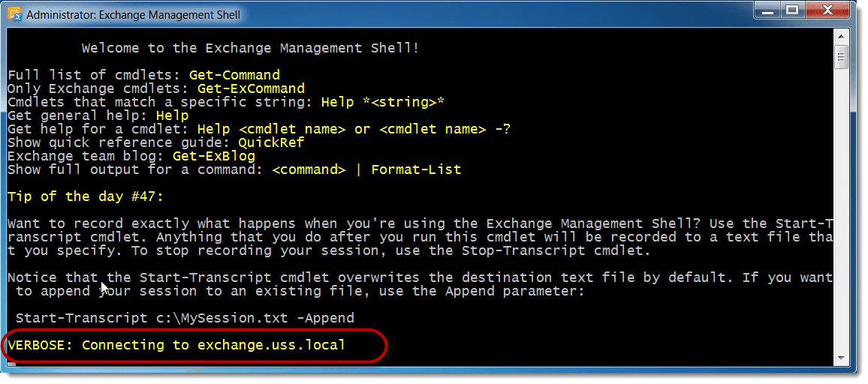Click the scrollbar up arrow
The width and height of the screenshot is (868, 384).
[x=842, y=37]
